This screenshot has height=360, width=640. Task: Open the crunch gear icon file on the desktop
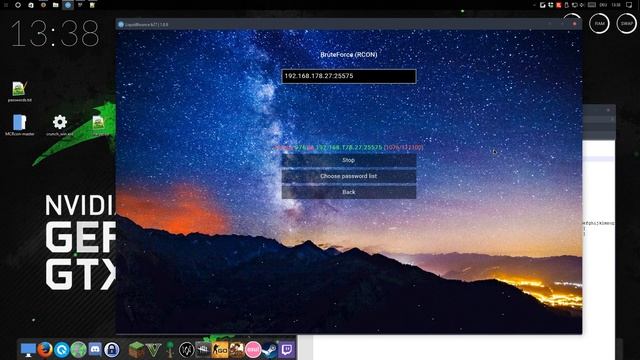[60, 125]
